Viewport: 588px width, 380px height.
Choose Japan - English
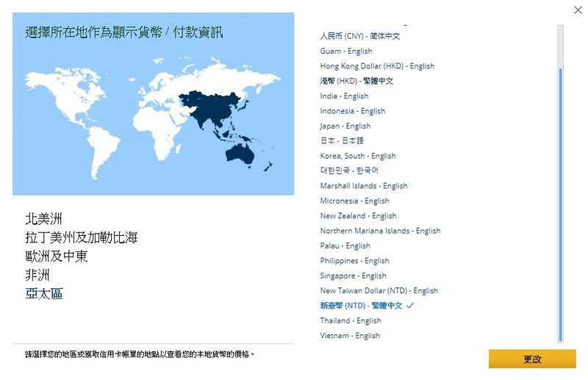(345, 126)
